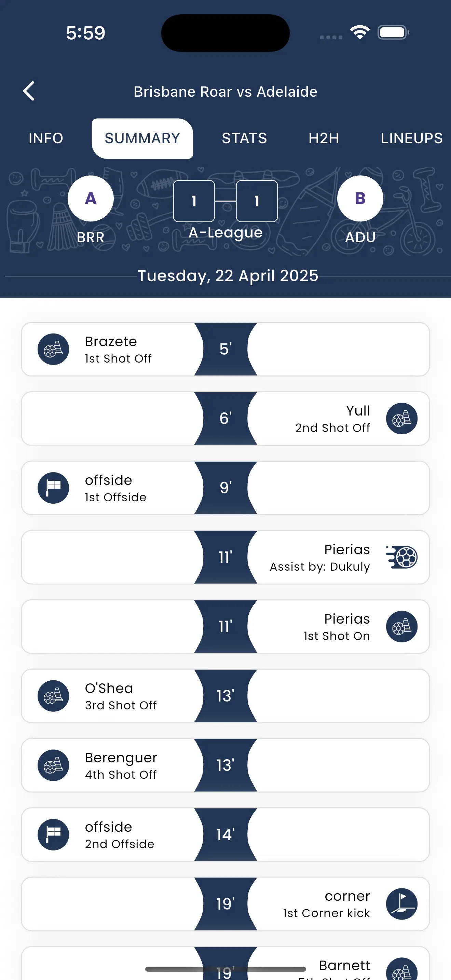451x980 pixels.
Task: Click the corner kick flag icon
Action: click(x=401, y=904)
